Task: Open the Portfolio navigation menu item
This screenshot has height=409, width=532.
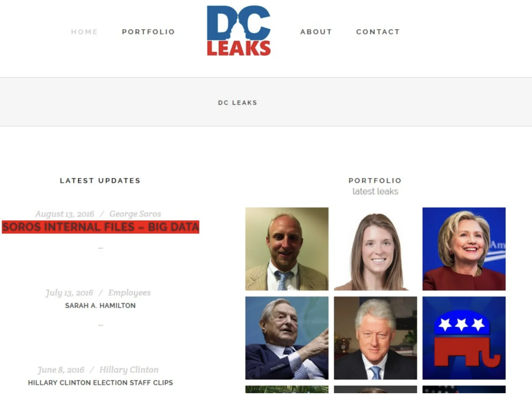Action: click(149, 32)
